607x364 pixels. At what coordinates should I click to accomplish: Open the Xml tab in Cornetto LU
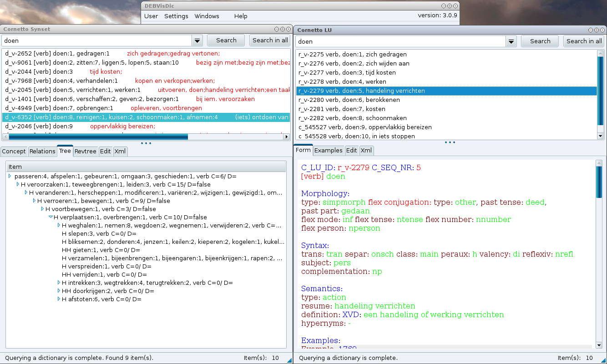(366, 150)
